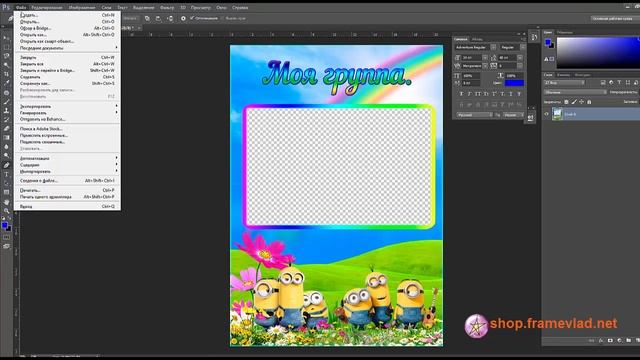Select the Eraser tool

point(6,129)
